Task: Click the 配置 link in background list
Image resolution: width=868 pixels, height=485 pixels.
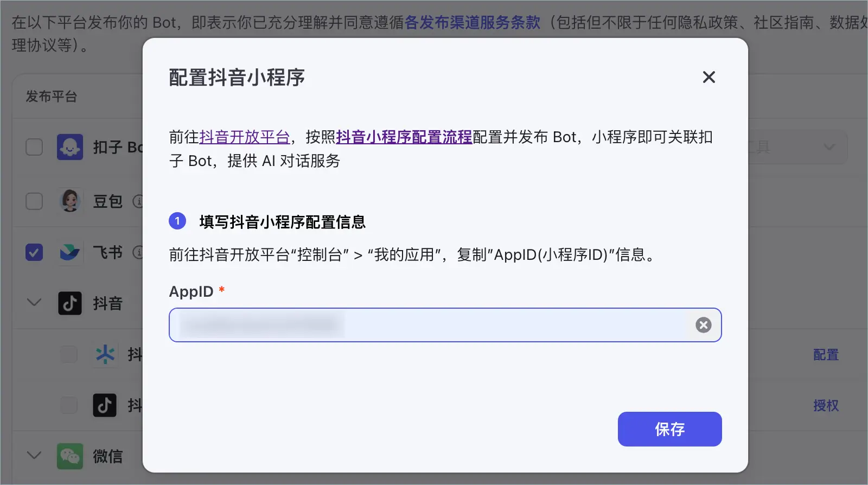Action: (x=826, y=355)
